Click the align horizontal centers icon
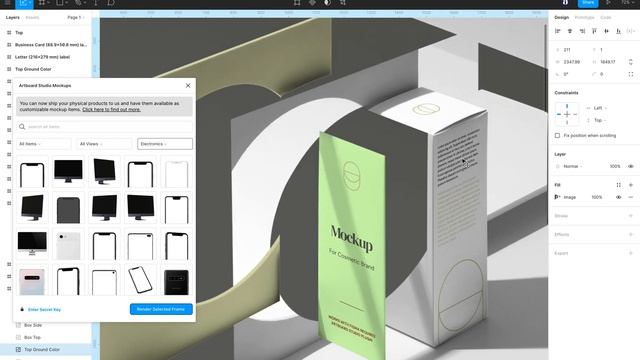640x360 pixels. (x=570, y=31)
